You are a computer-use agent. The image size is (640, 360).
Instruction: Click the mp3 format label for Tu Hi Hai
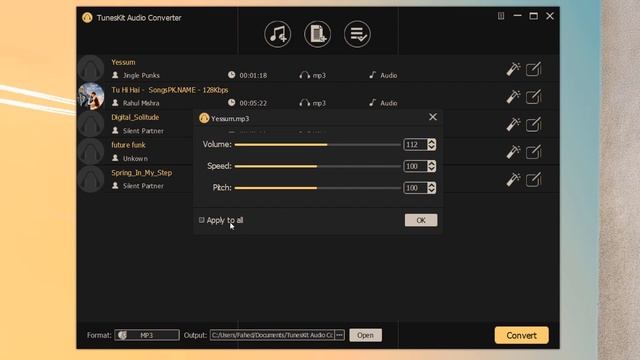point(319,103)
